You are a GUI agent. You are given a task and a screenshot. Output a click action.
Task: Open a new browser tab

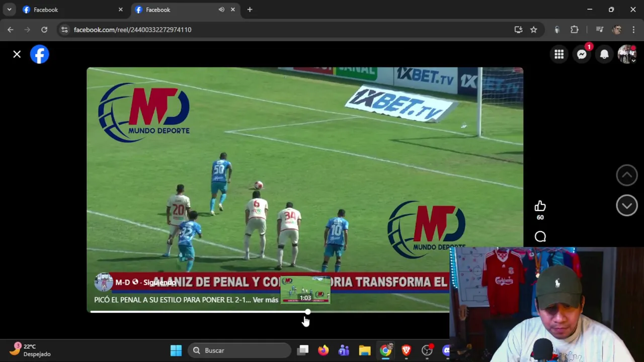click(250, 10)
